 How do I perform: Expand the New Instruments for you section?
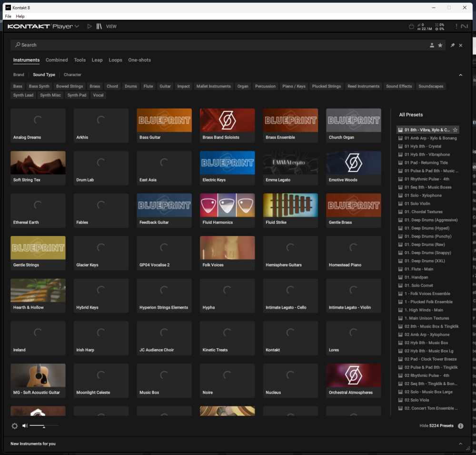(x=460, y=444)
